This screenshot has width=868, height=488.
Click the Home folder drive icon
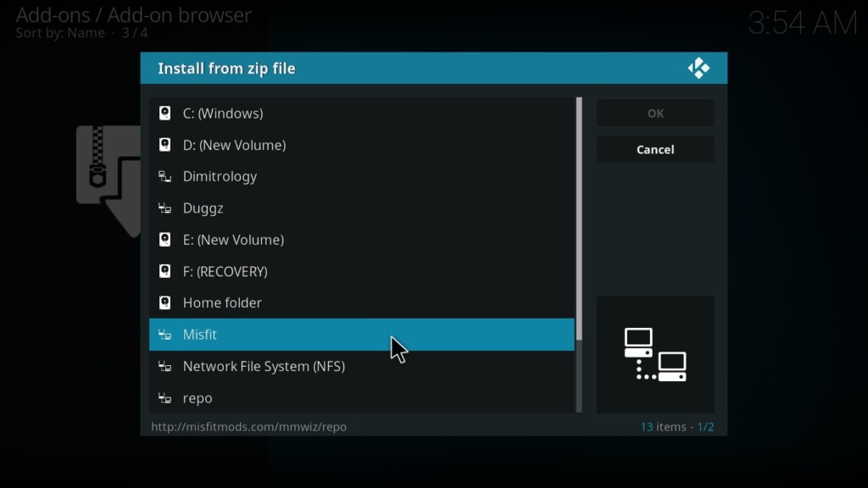(165, 302)
